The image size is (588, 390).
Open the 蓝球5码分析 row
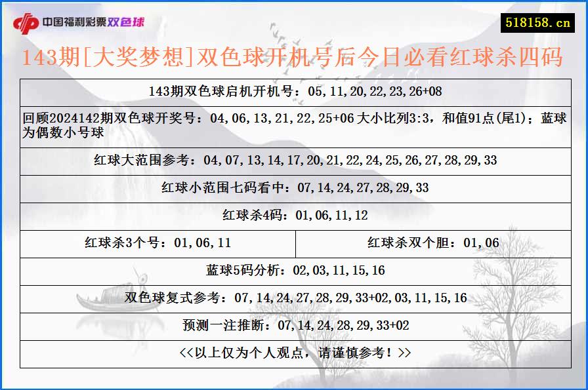294,269
